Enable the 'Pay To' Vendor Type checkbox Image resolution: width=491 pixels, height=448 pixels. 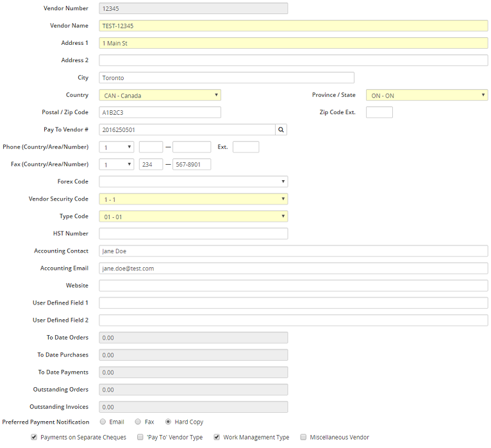click(140, 437)
